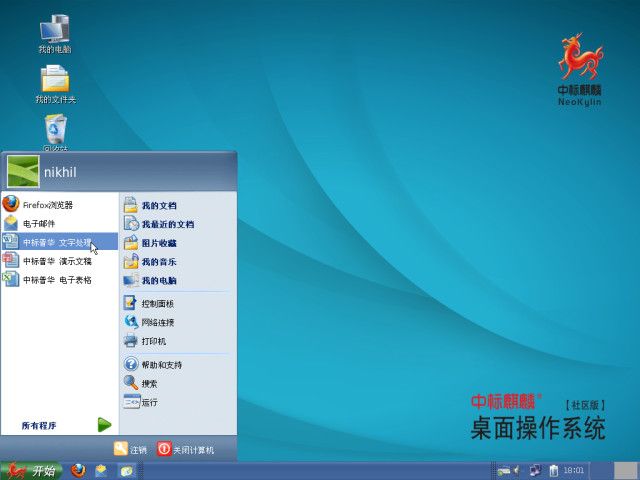The image size is (640, 480).
Task: Launch 中标普华 电子表格 spreadsheet app
Action: coord(56,280)
